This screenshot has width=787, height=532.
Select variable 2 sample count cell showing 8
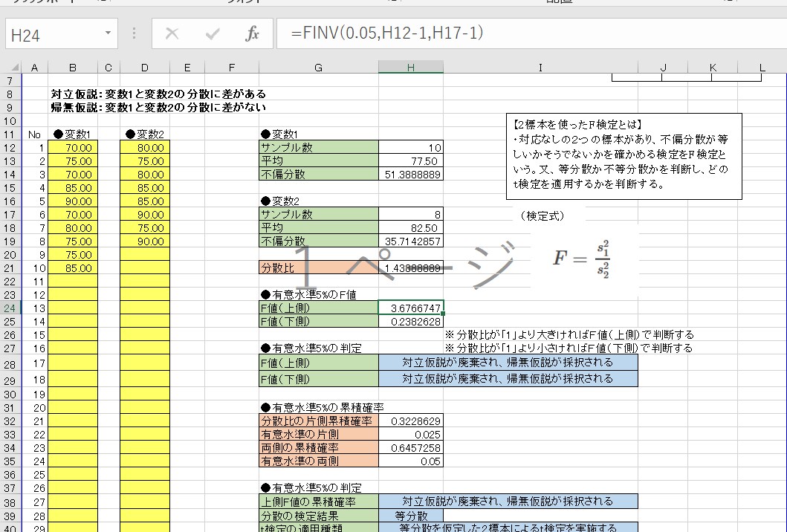pyautogui.click(x=410, y=214)
